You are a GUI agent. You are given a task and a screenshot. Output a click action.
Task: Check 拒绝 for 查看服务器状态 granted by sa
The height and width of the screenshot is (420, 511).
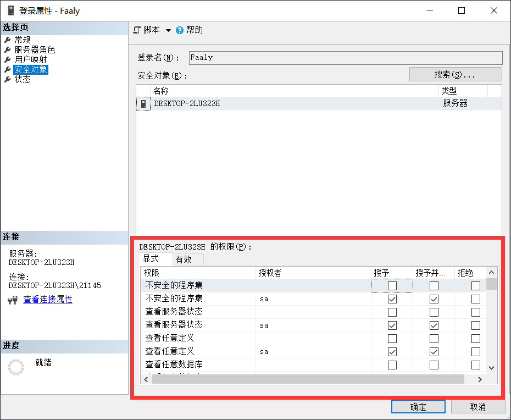[x=476, y=325]
